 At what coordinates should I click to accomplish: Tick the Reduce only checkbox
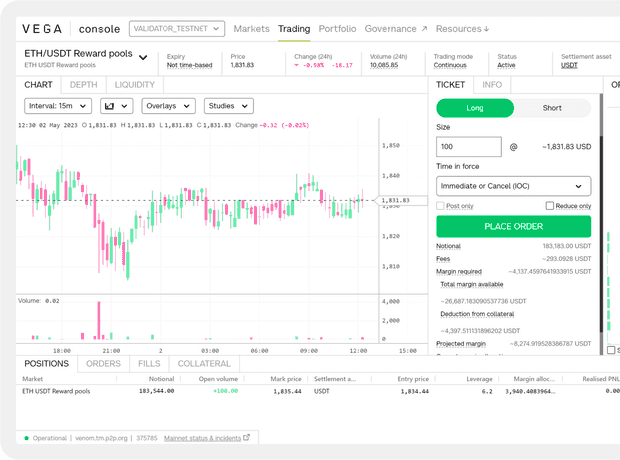pos(550,206)
